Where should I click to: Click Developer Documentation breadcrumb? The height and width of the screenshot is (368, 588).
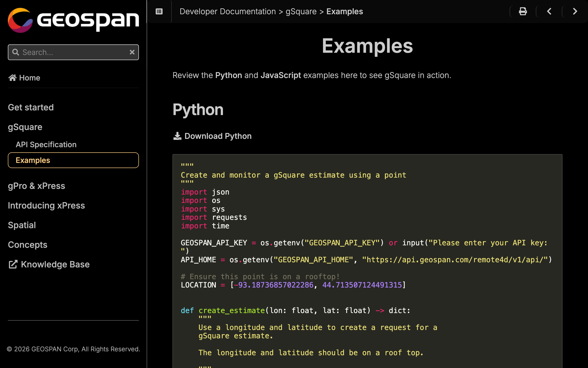[x=228, y=12]
